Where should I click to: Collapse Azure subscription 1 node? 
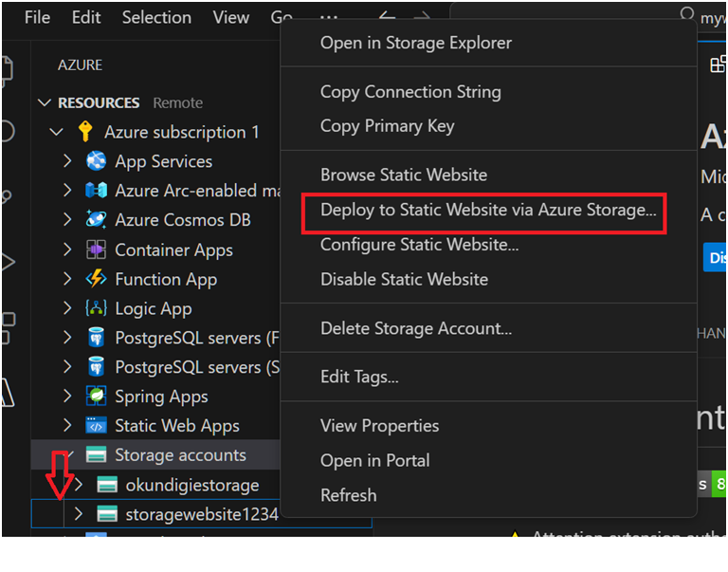pos(56,132)
